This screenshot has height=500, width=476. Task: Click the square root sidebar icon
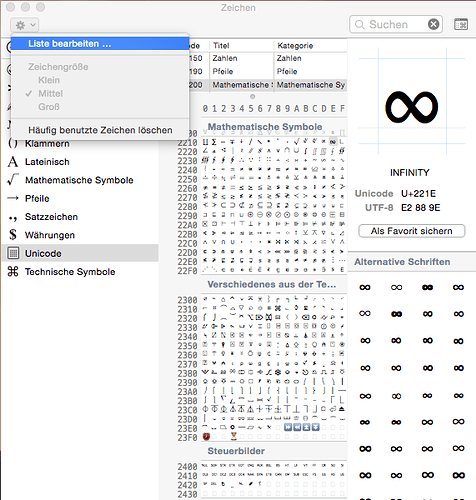point(13,180)
